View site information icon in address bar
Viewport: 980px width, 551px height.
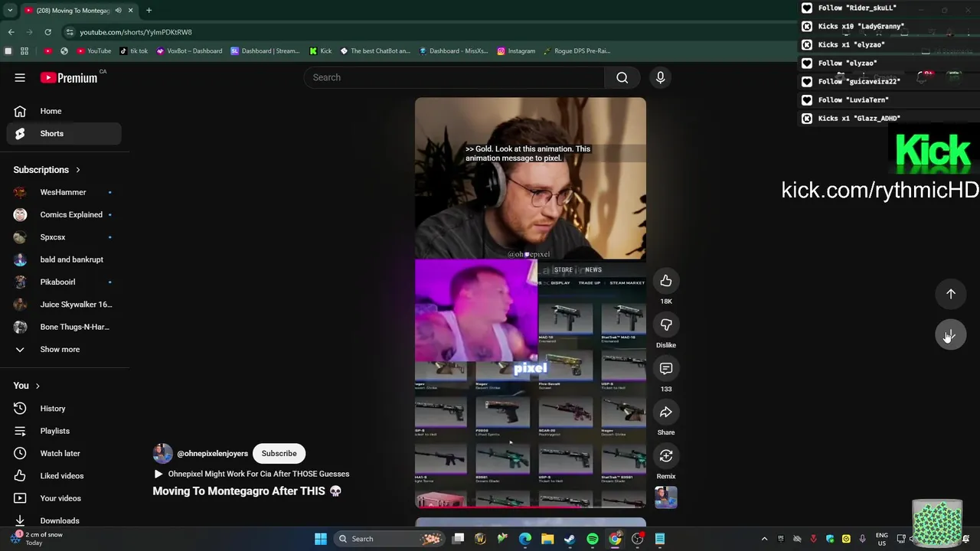[70, 32]
